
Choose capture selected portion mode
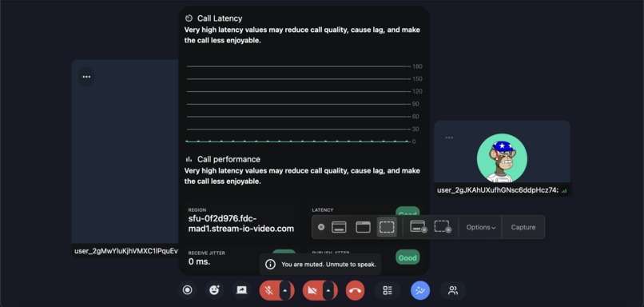pyautogui.click(x=387, y=227)
